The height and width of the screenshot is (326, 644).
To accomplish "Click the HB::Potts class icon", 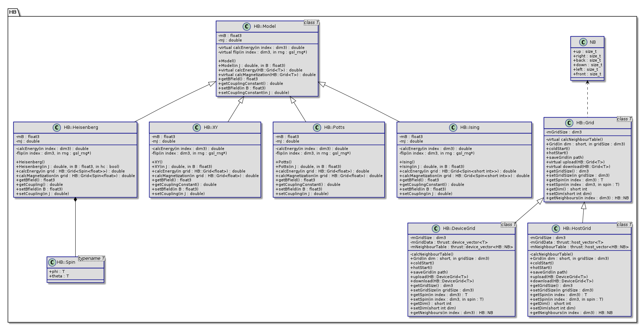I will pos(317,127).
